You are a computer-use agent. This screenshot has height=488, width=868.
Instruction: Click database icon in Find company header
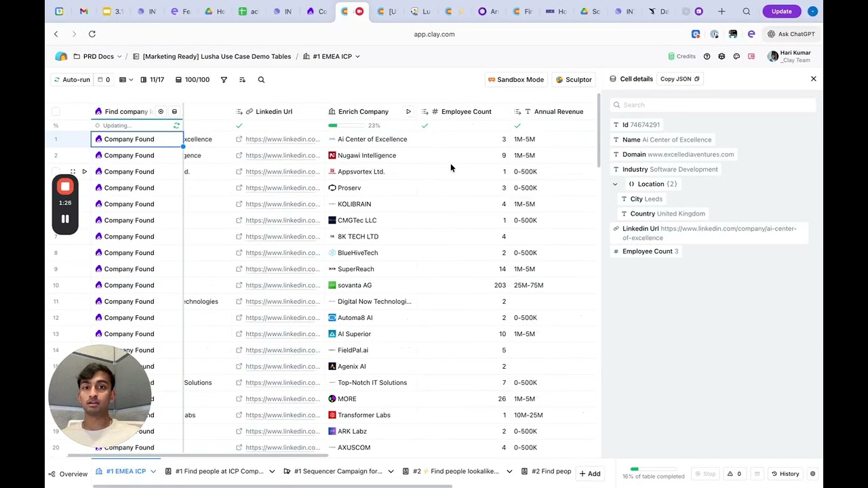click(x=174, y=111)
